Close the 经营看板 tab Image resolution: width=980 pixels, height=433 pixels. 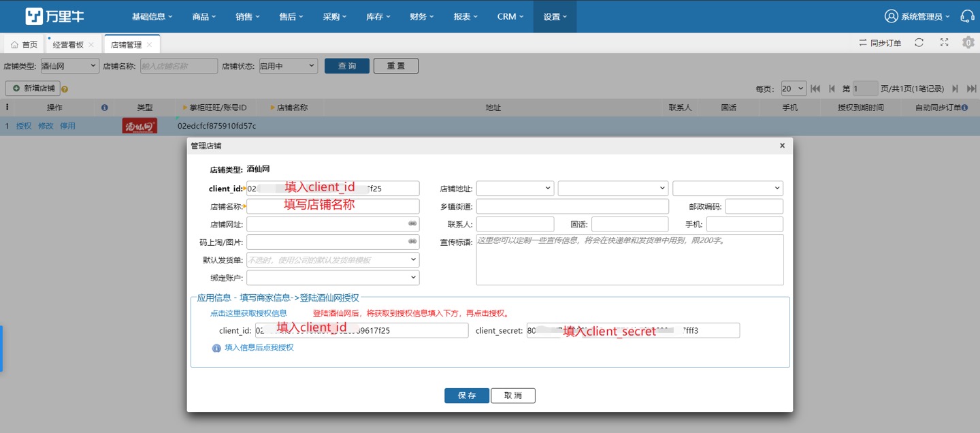tap(91, 45)
